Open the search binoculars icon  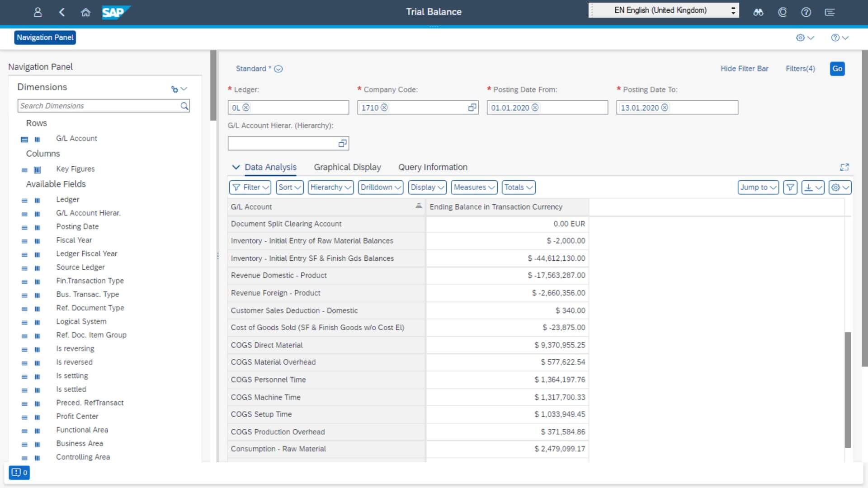pos(758,12)
